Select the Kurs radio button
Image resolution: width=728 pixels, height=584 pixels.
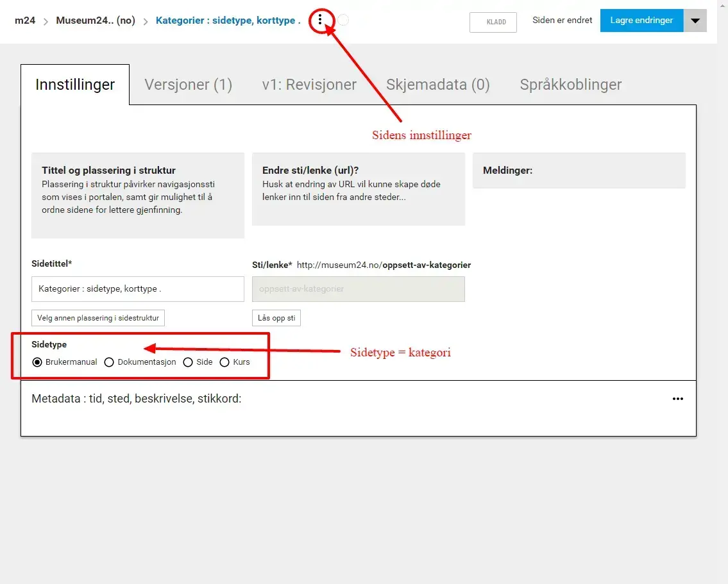pyautogui.click(x=224, y=362)
